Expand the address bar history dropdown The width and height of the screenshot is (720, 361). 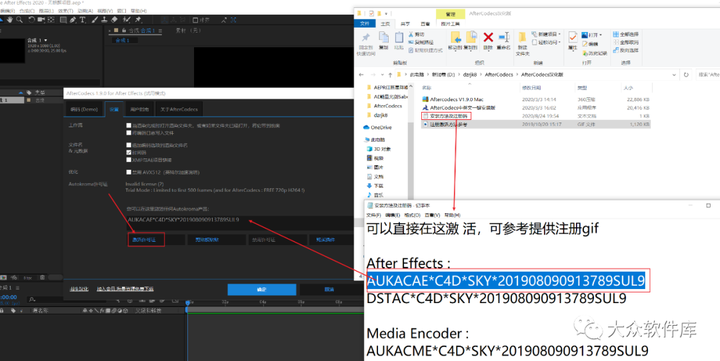point(674,74)
